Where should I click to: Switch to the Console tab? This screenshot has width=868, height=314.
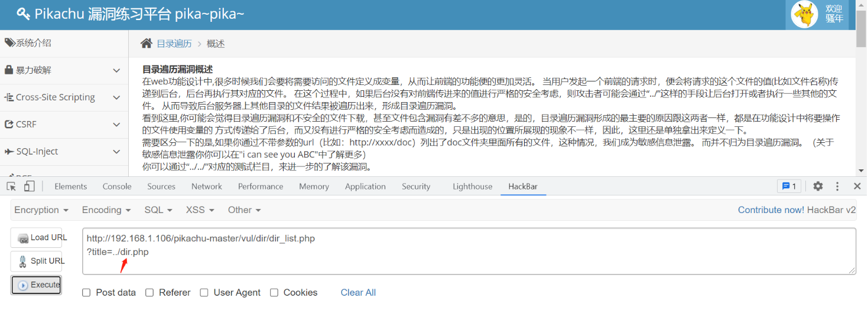coord(117,187)
